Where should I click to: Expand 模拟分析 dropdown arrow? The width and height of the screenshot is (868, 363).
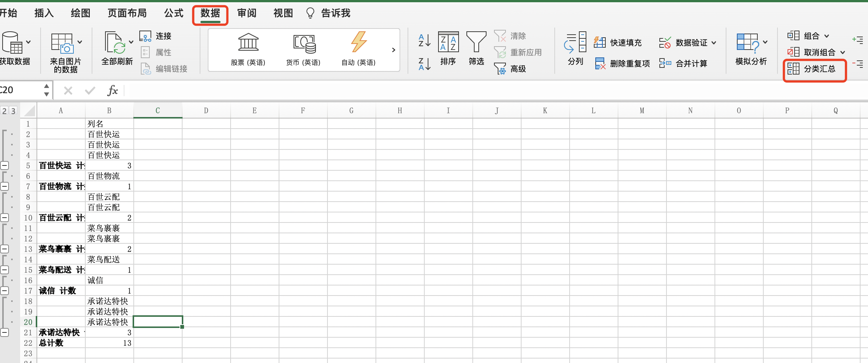pyautogui.click(x=765, y=42)
